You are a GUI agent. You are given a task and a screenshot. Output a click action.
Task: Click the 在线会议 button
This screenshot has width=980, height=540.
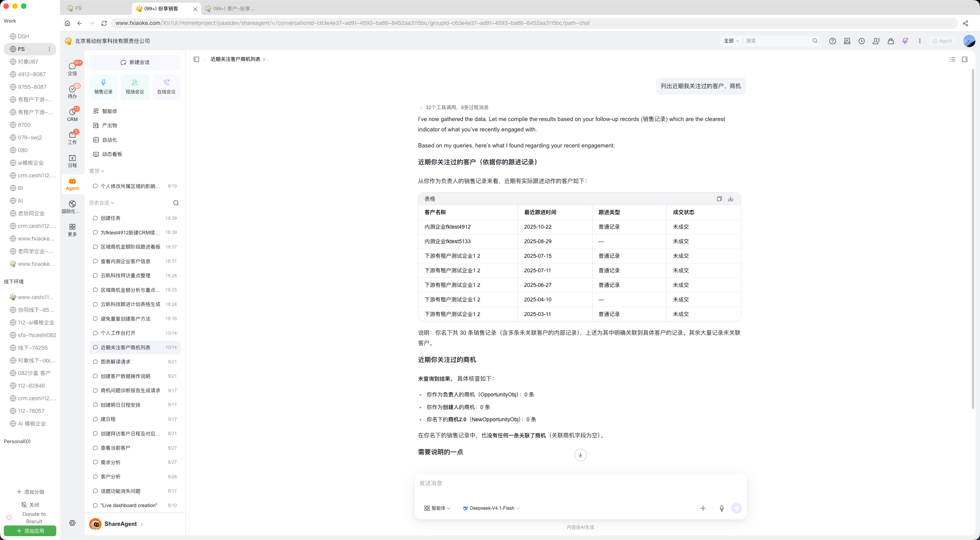click(x=166, y=87)
